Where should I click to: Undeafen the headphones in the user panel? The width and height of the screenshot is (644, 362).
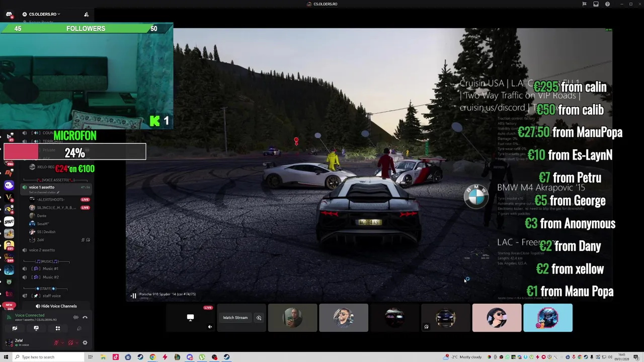click(x=70, y=343)
